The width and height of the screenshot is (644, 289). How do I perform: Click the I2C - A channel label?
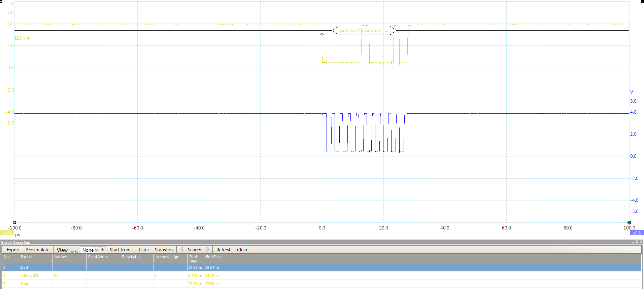pos(22,38)
